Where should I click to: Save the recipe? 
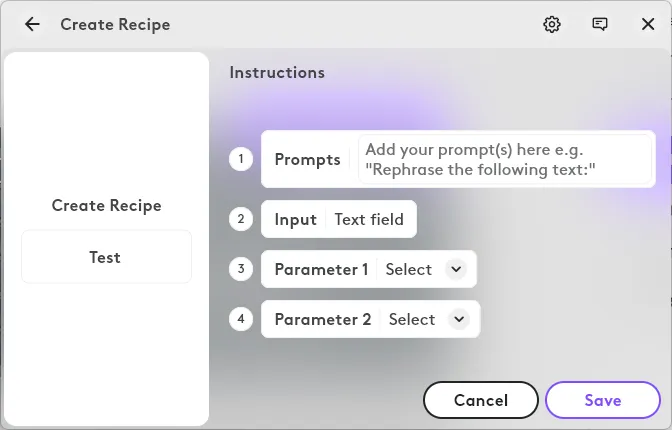[x=603, y=400]
